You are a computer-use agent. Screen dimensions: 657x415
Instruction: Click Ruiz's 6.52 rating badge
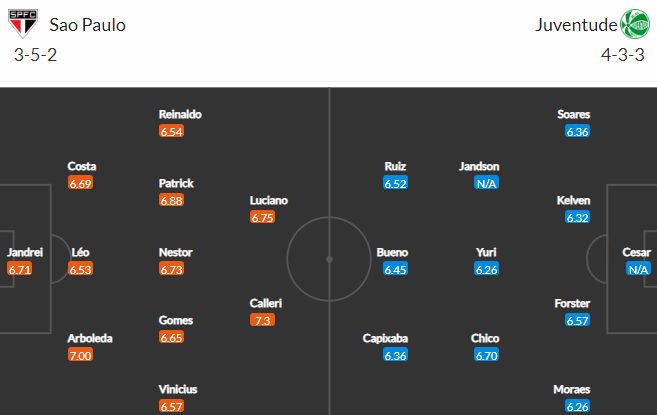pyautogui.click(x=395, y=183)
